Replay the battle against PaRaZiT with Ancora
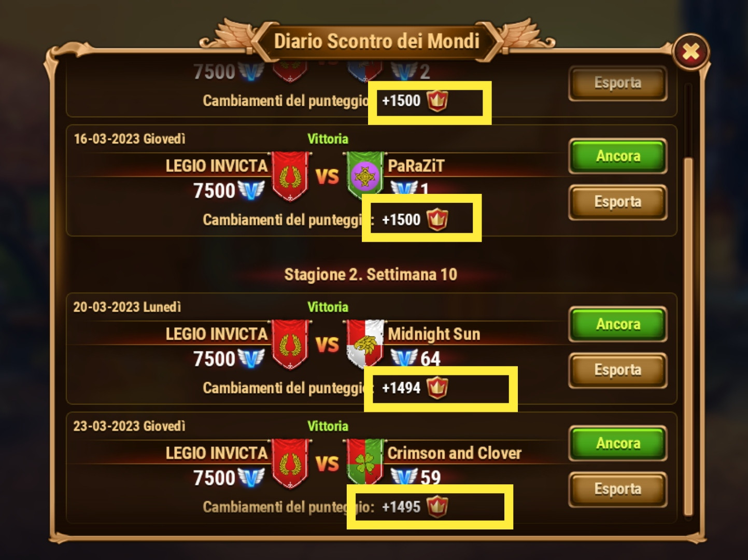Viewport: 748px width, 560px height. pyautogui.click(x=617, y=156)
